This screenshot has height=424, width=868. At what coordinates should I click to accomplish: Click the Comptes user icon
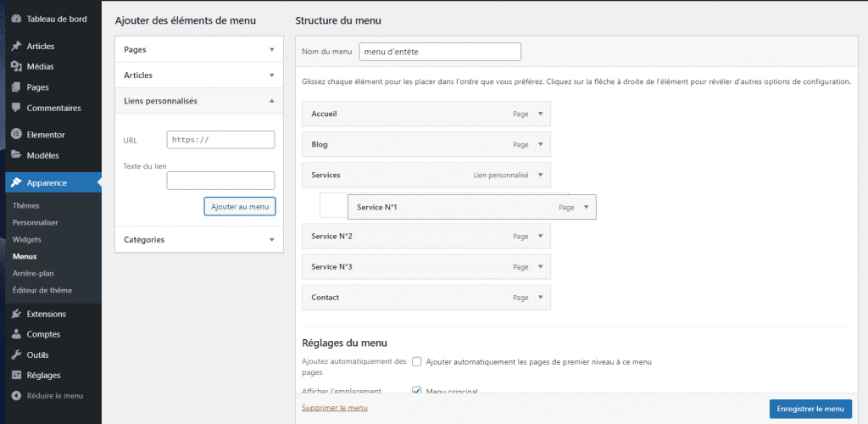pyautogui.click(x=16, y=334)
